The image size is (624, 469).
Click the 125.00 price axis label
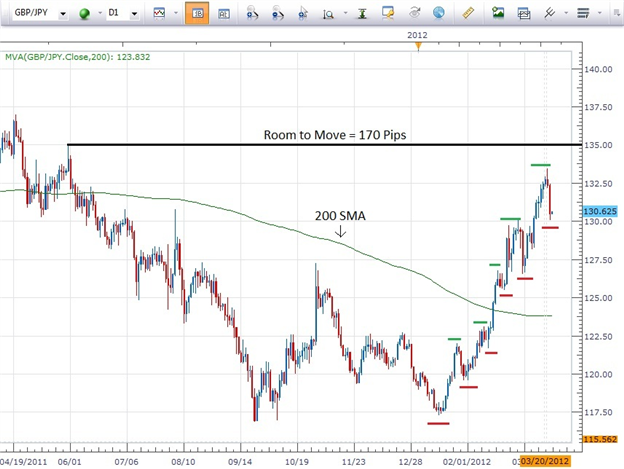(x=598, y=298)
